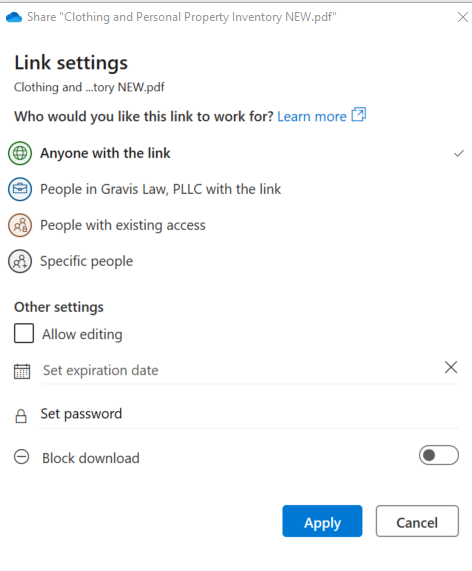Apply the link settings

(322, 521)
